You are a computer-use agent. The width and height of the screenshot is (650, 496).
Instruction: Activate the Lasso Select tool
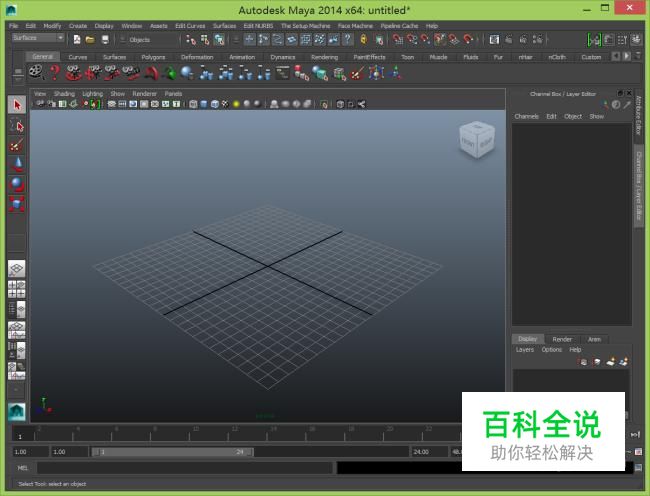pos(17,125)
